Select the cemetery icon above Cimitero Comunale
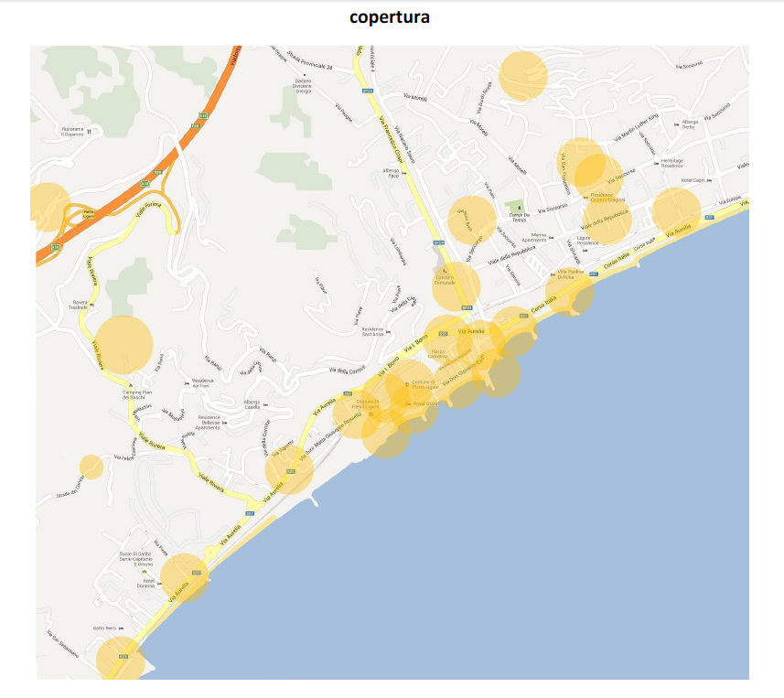 tap(445, 271)
